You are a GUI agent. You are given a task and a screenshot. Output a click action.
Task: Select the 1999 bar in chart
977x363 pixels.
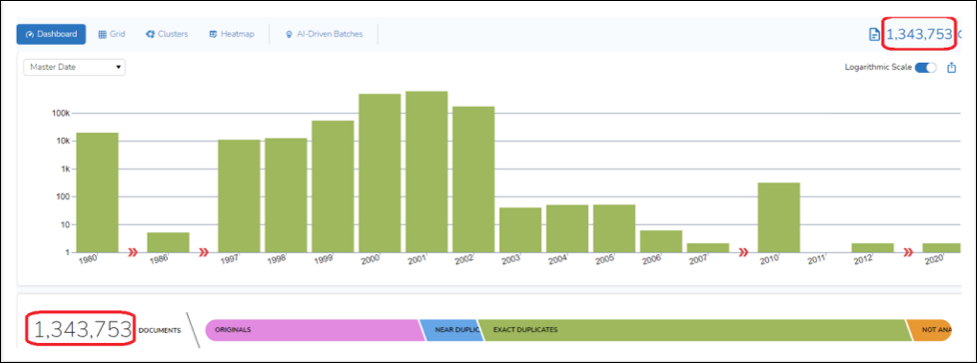333,186
